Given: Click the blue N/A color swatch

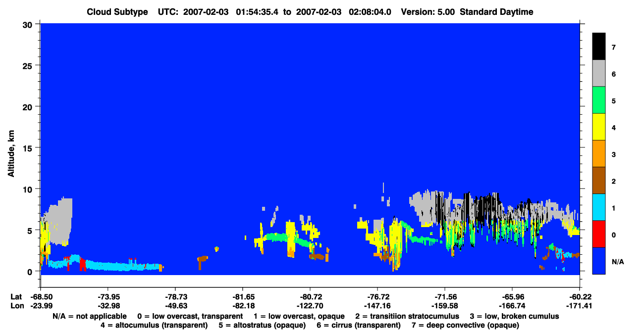Looking at the screenshot, I should (x=599, y=261).
